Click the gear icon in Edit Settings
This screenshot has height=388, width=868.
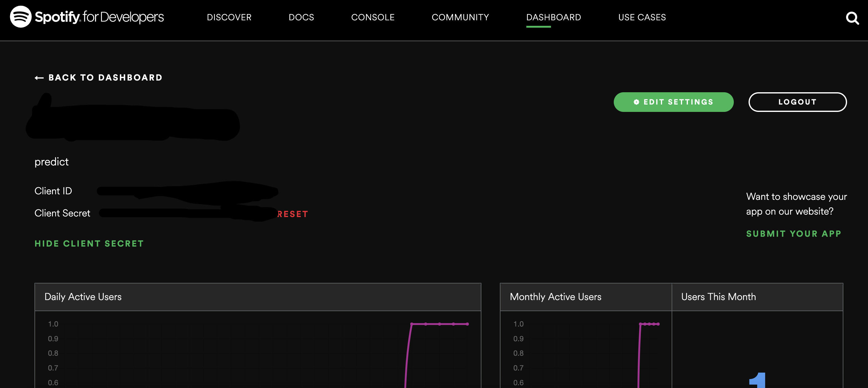pos(636,102)
